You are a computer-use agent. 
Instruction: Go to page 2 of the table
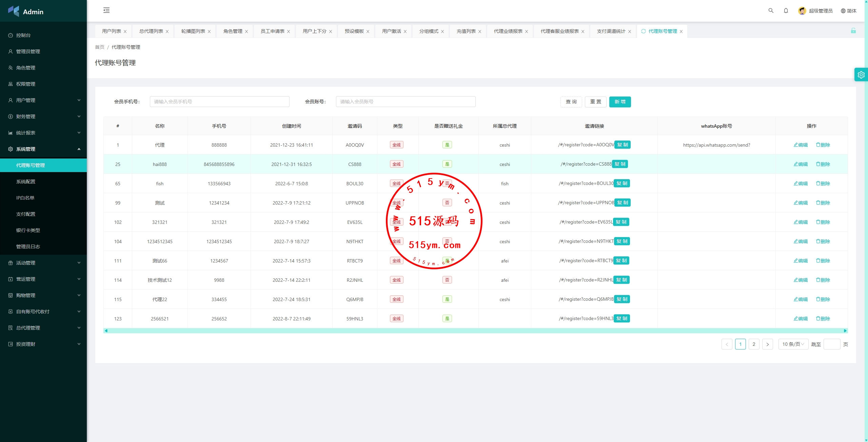(753, 344)
